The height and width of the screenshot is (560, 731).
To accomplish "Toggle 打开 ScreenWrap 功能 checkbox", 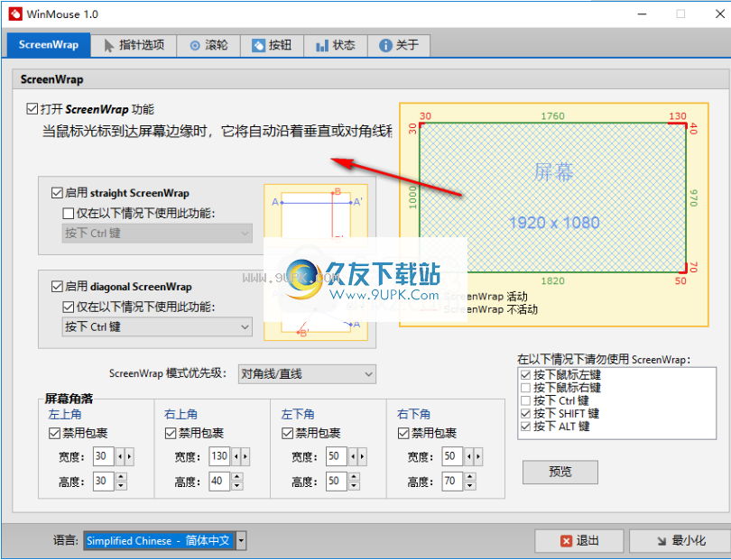I will pyautogui.click(x=32, y=109).
